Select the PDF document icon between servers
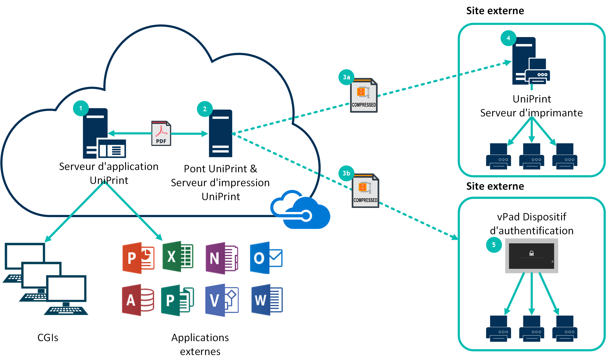The width and height of the screenshot is (606, 364). point(161,133)
